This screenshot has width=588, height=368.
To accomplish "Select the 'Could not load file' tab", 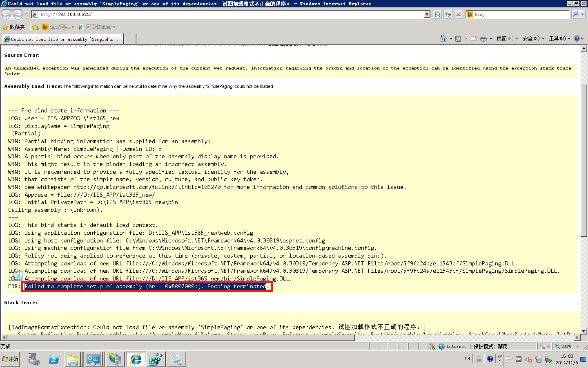I will click(x=62, y=39).
